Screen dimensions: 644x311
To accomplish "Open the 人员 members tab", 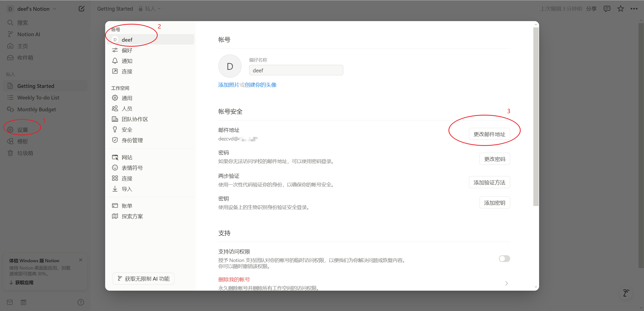I will coord(150,109).
